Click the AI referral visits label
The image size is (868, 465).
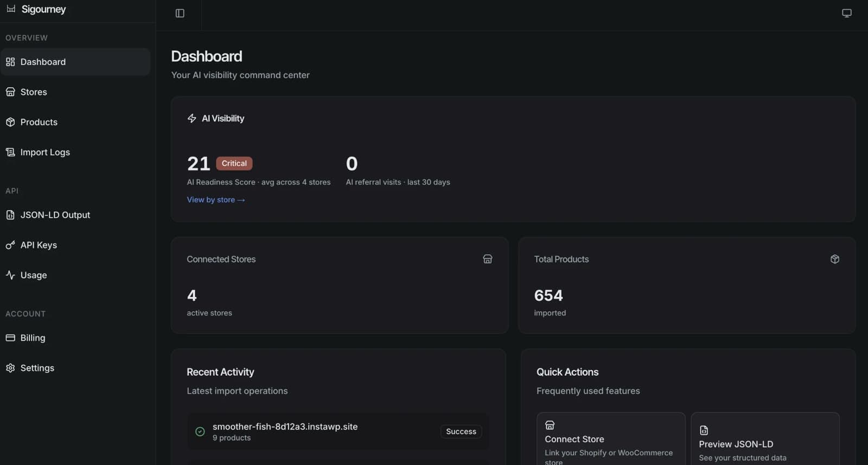[x=398, y=182]
